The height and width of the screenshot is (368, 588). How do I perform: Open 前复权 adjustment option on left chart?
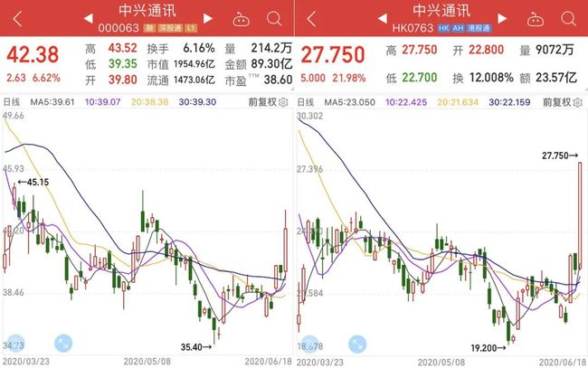tap(263, 102)
